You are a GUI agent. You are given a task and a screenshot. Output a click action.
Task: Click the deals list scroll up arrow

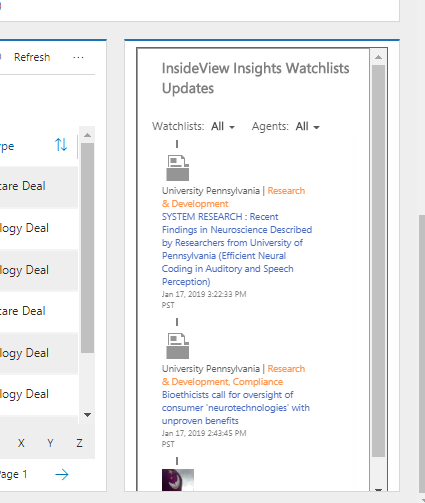point(88,135)
